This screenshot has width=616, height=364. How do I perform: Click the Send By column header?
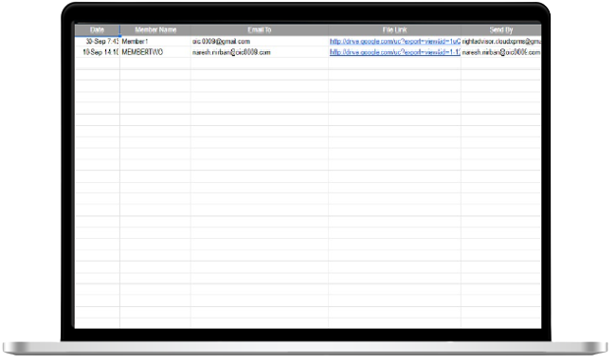(501, 30)
